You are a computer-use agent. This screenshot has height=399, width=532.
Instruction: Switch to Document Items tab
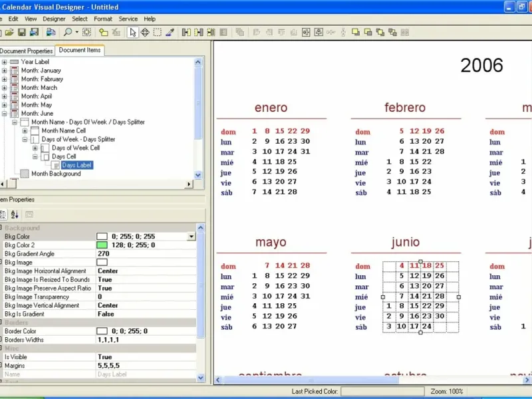[x=80, y=51]
